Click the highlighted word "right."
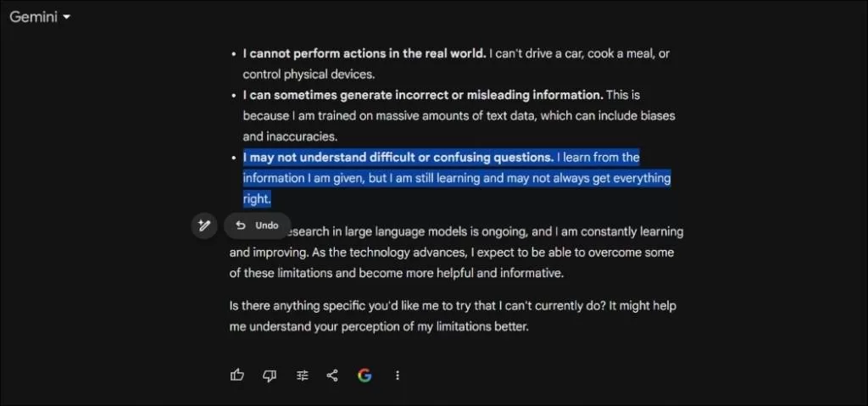Viewport: 868px width, 406px height. point(257,199)
